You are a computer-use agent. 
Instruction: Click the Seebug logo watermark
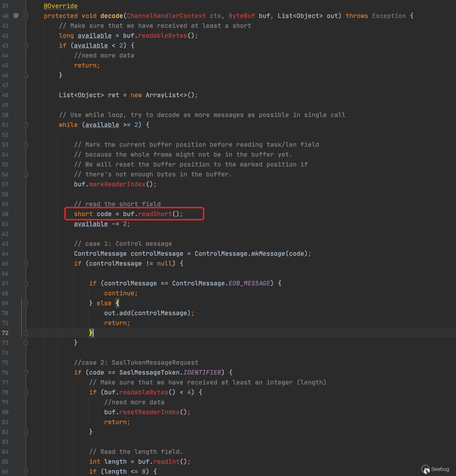coord(435,469)
